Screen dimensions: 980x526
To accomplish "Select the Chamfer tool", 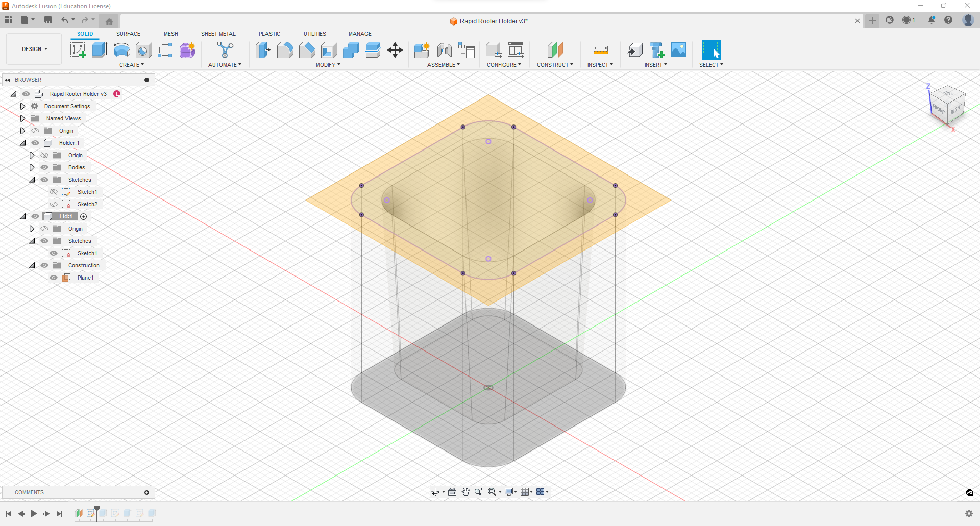I will pos(307,50).
